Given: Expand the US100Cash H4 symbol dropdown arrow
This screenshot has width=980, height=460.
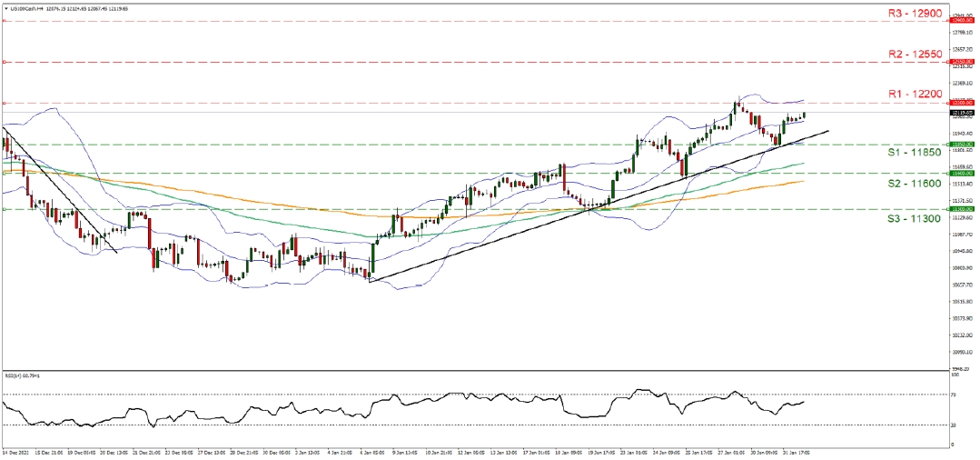Looking at the screenshot, I should 6,7.
